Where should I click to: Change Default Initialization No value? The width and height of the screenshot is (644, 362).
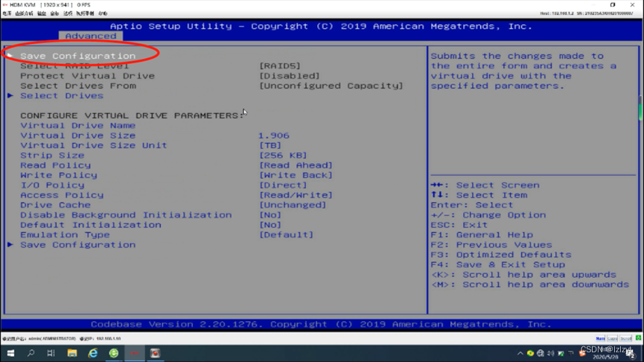click(x=270, y=225)
